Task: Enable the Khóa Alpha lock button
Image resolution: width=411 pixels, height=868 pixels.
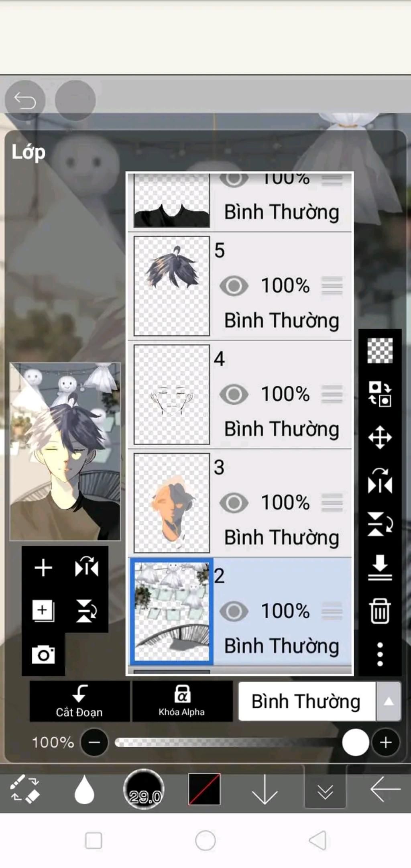Action: point(182,701)
